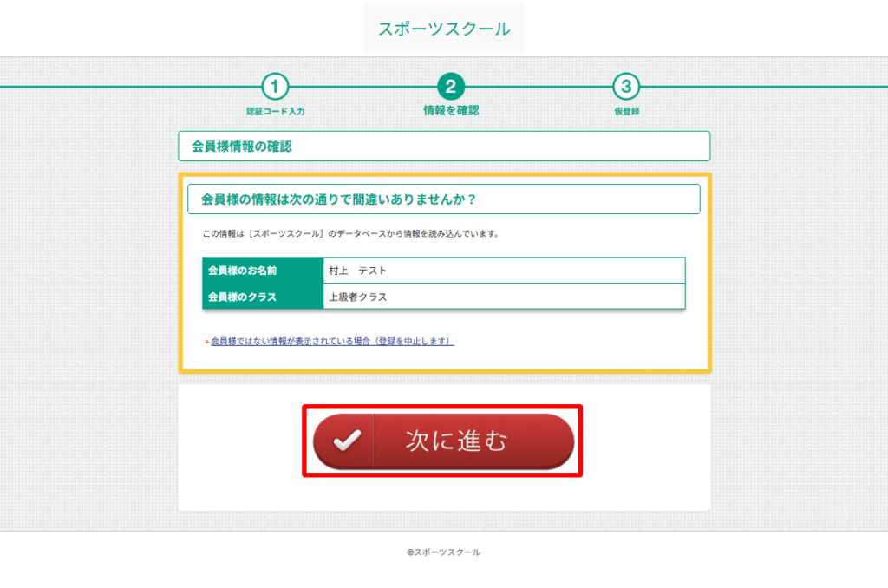Click the 情報を確認 step label
This screenshot has width=888, height=588.
451,110
